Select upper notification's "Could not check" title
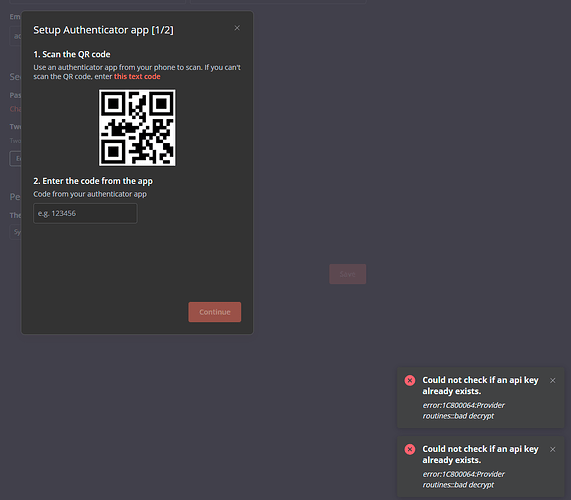Image resolution: width=571 pixels, height=500 pixels. [480, 386]
